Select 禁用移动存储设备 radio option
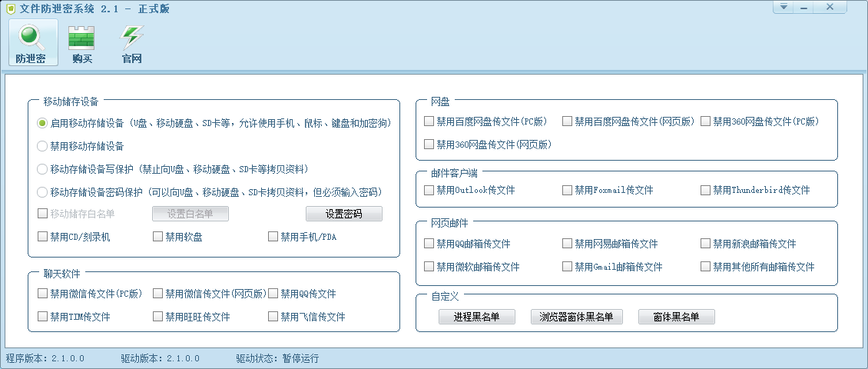 (x=43, y=146)
